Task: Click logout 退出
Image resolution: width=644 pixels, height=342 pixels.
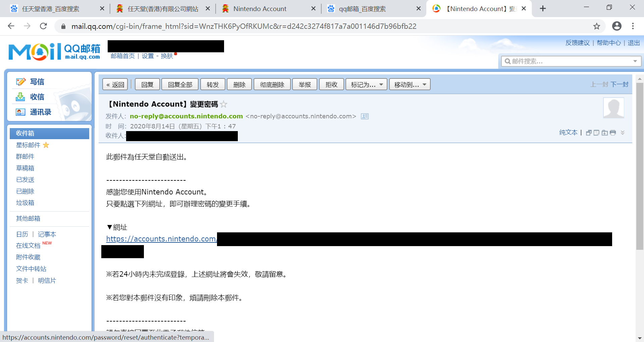Action: coord(634,43)
